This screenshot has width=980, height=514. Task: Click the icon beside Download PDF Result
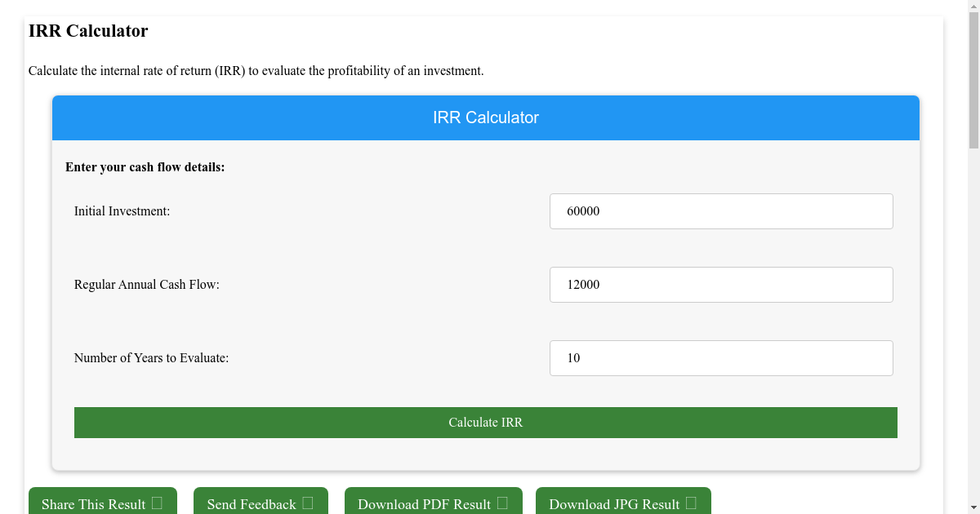(x=502, y=503)
